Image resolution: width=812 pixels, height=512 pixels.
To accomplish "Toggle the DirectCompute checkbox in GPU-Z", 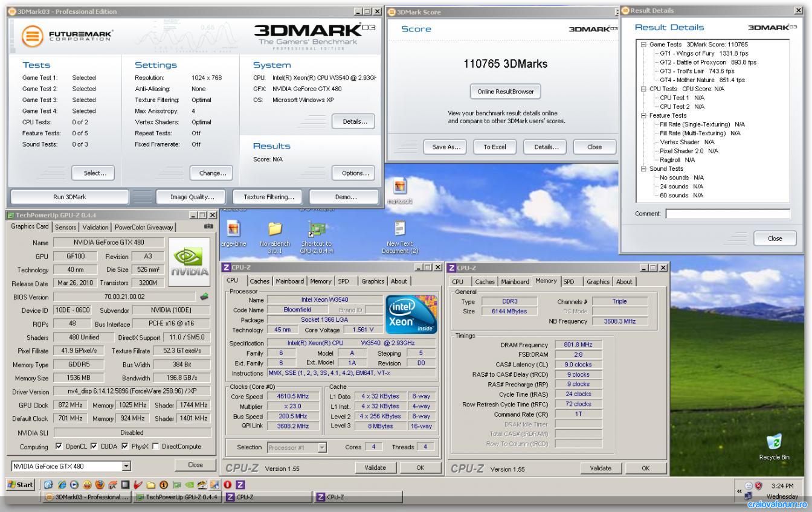I will tap(157, 447).
